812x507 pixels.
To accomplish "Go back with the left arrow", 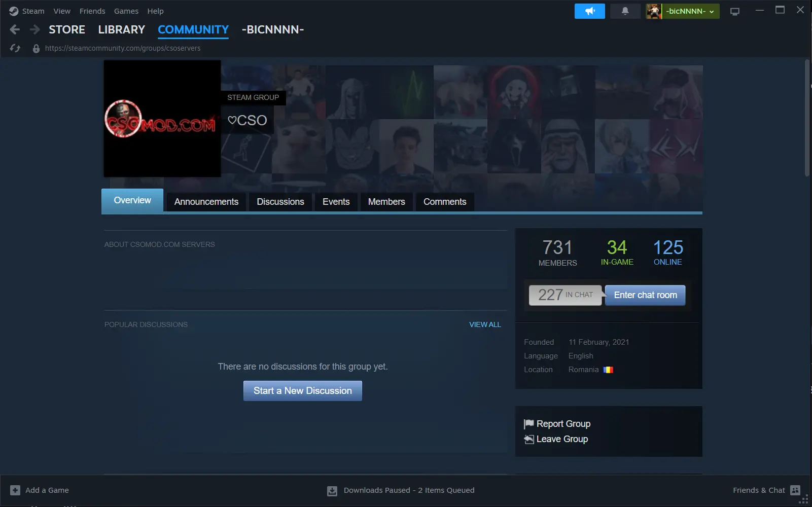I will click(x=15, y=29).
